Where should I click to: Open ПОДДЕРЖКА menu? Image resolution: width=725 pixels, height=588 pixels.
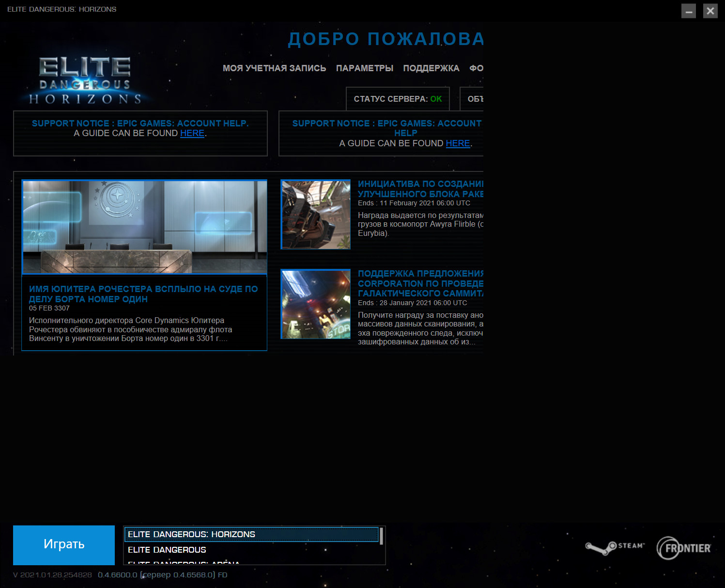(x=431, y=68)
